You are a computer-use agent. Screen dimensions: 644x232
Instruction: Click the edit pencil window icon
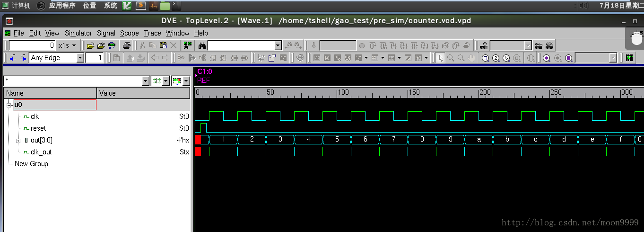click(409, 58)
